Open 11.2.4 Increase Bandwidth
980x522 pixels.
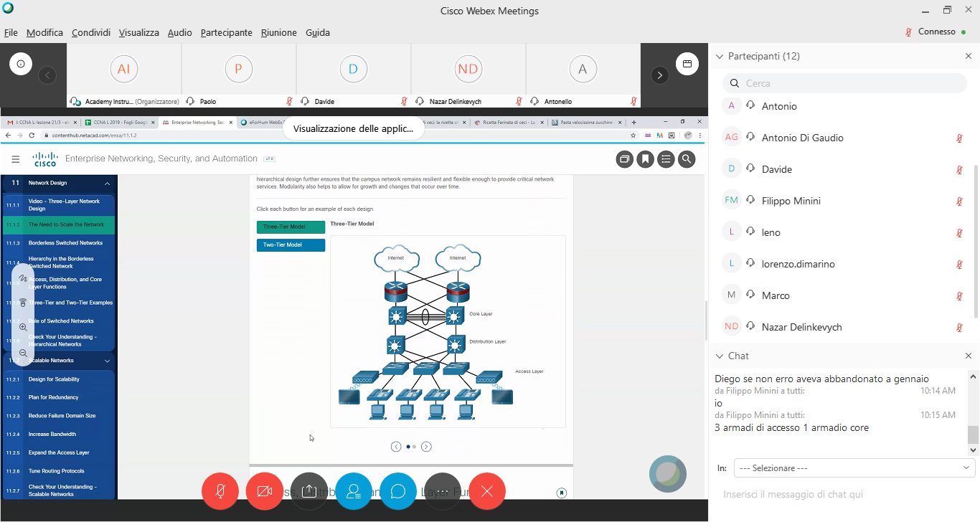(59, 435)
